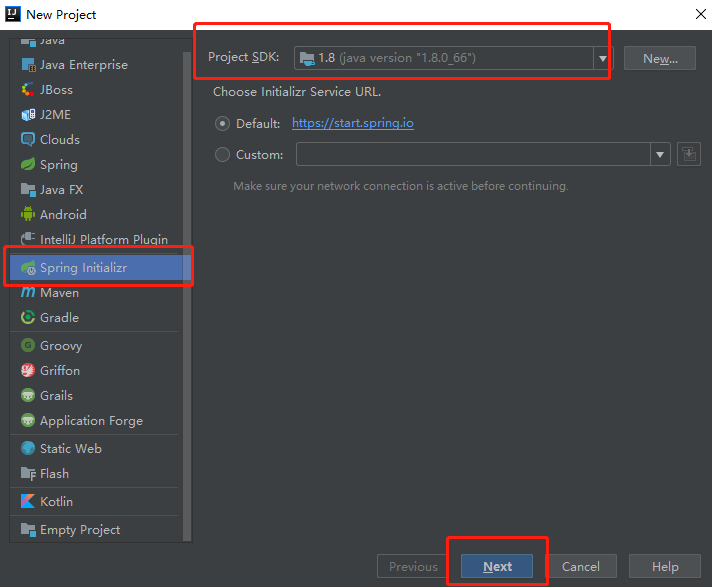This screenshot has height=587, width=712.
Task: Click the Flash folder icon
Action: (x=28, y=474)
